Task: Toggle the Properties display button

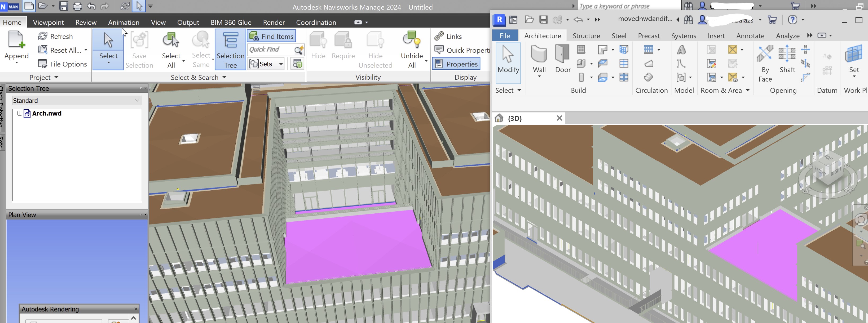Action: [457, 64]
